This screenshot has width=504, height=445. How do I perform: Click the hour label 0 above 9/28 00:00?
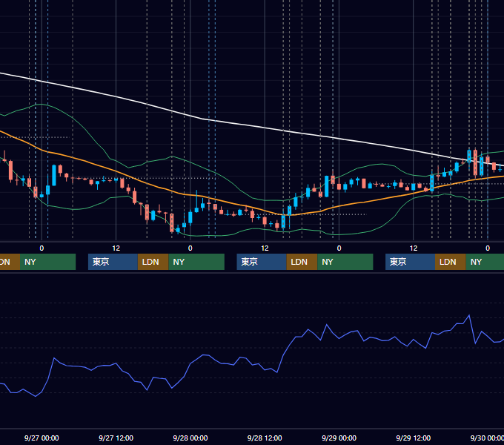pyautogui.click(x=190, y=248)
